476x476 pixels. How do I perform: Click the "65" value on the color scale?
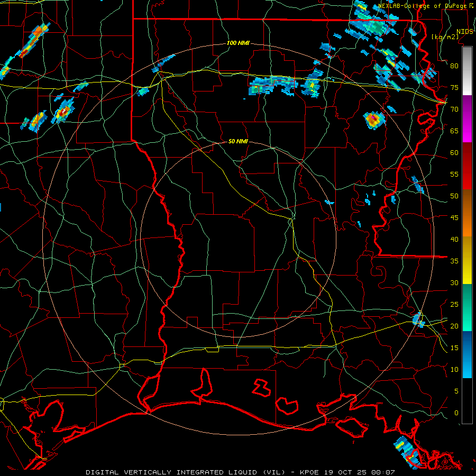pos(454,131)
